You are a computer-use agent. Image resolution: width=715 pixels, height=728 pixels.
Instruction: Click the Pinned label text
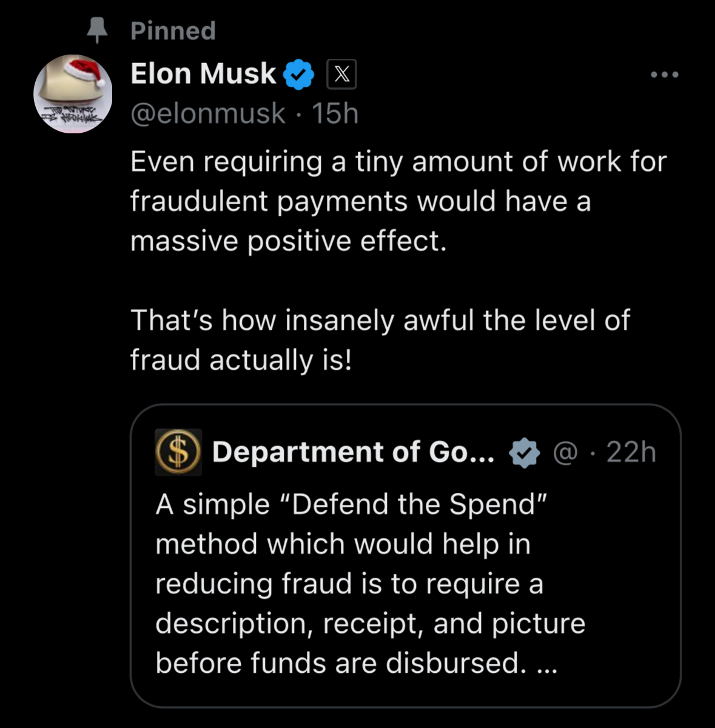(173, 30)
